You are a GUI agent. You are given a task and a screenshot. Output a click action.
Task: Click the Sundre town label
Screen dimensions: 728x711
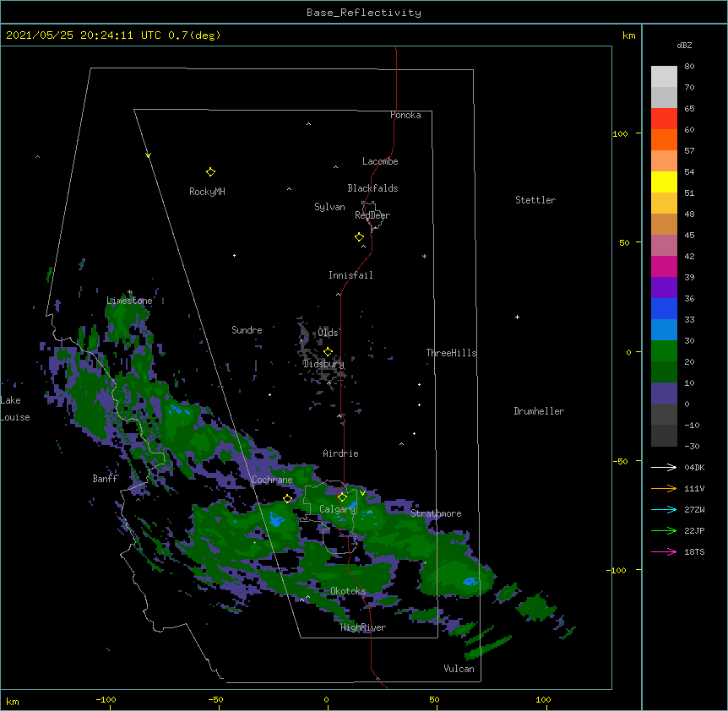tap(247, 330)
